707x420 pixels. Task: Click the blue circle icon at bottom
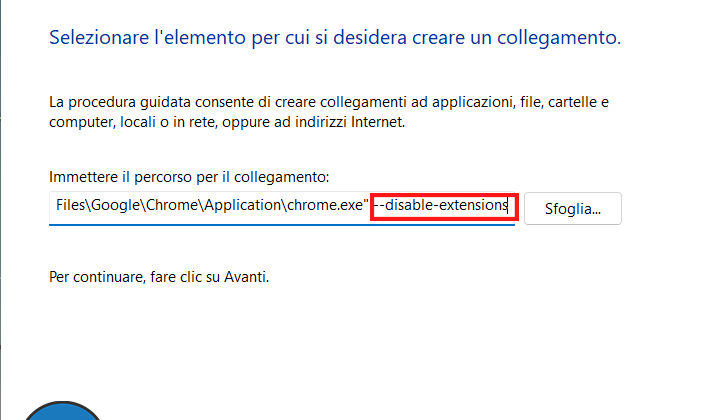tap(62, 410)
